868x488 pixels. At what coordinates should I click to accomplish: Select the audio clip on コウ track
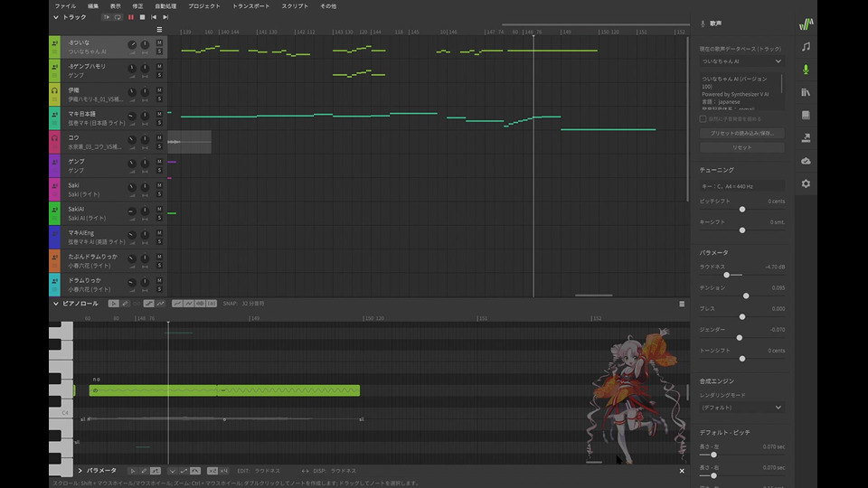[189, 142]
